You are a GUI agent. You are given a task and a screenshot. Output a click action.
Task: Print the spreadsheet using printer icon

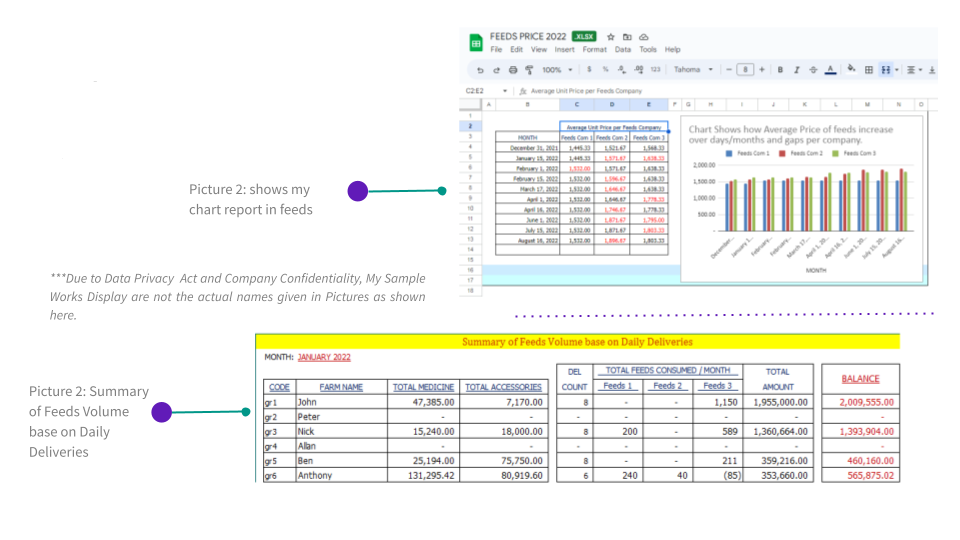(x=513, y=70)
